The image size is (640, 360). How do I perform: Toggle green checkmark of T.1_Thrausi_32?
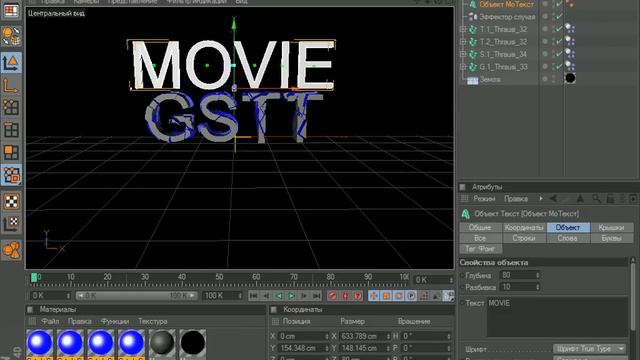point(560,29)
